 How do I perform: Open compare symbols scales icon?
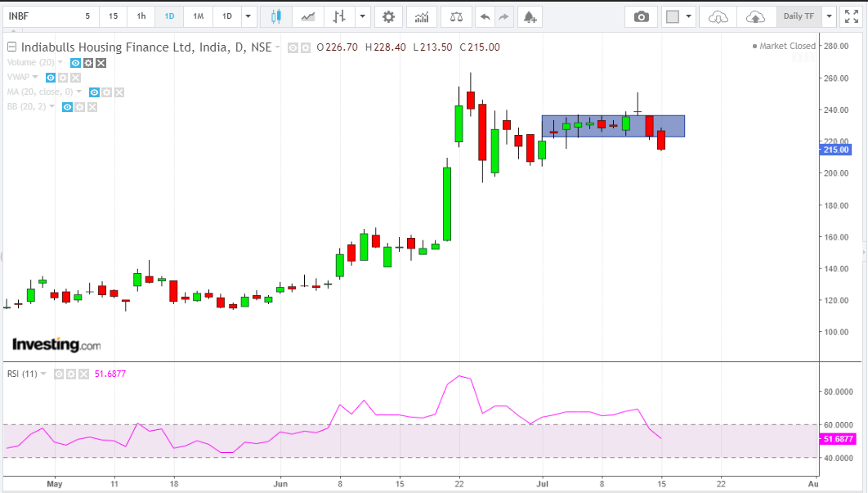456,16
